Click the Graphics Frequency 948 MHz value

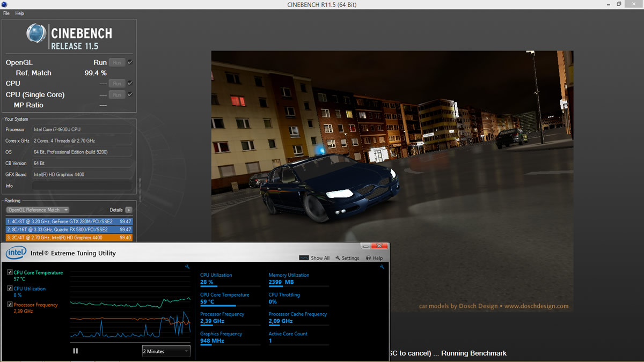tap(212, 341)
